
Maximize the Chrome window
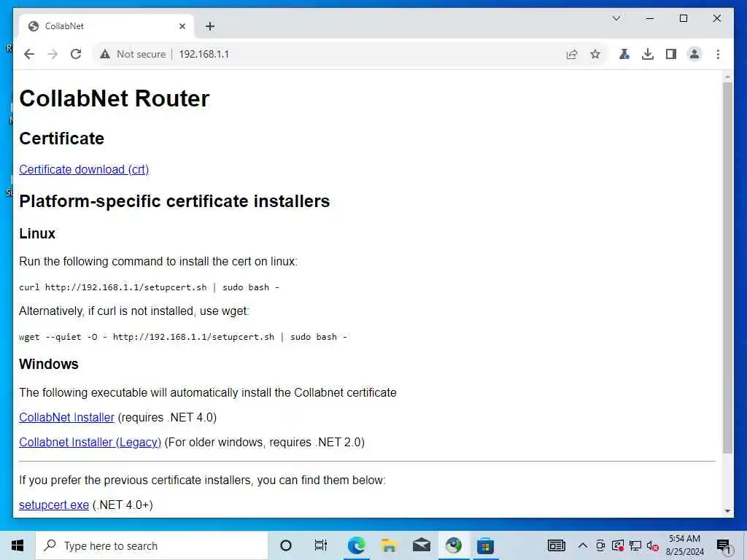(683, 18)
